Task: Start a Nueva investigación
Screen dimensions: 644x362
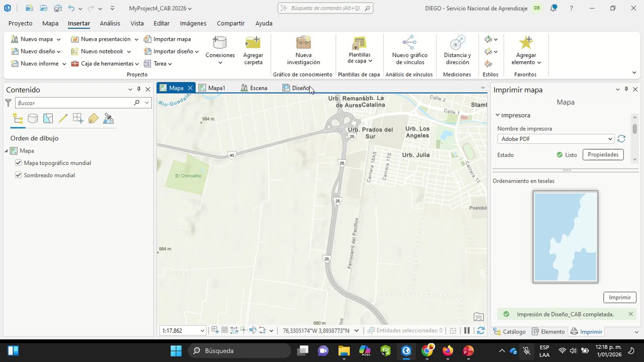Action: click(303, 50)
